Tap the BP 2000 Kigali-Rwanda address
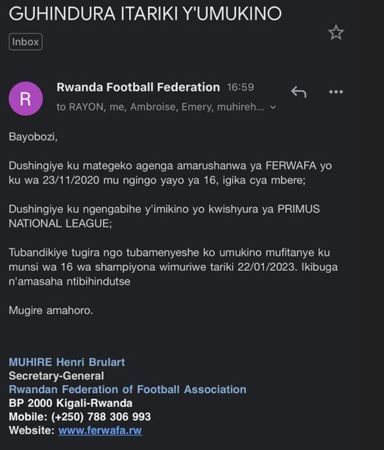Image resolution: width=384 pixels, height=450 pixels. (x=70, y=403)
